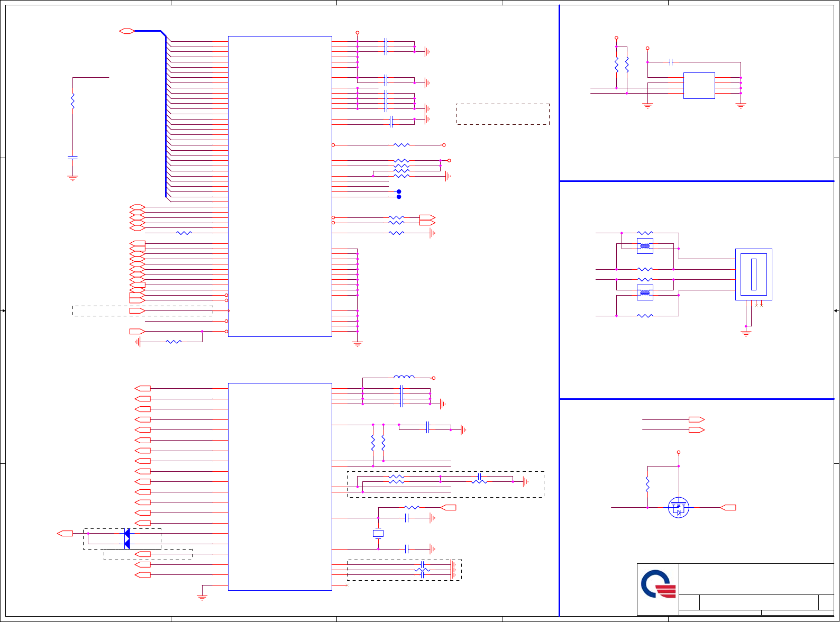Select the capacitor above the small IC box
The height and width of the screenshot is (622, 840).
coord(671,62)
